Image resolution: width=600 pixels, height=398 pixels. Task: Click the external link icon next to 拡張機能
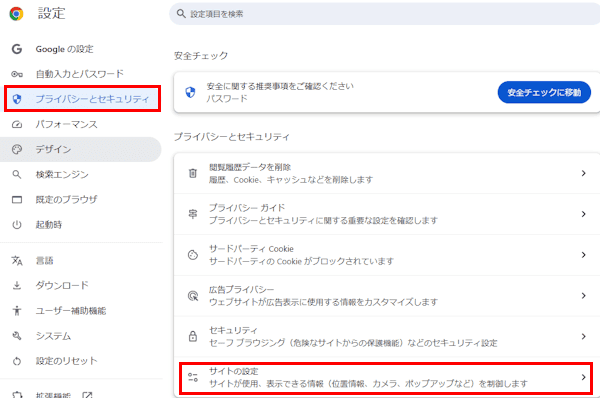coord(87,395)
